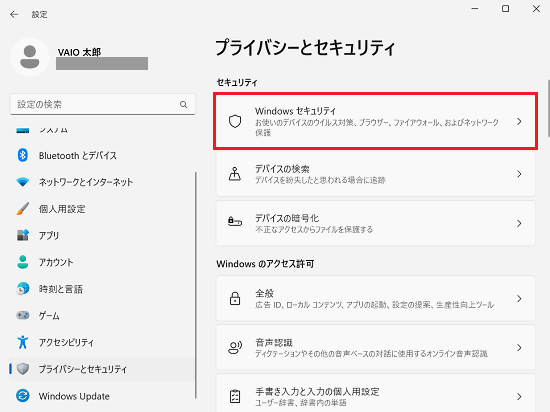
Task: Open アカウント settings
Action: [102, 262]
